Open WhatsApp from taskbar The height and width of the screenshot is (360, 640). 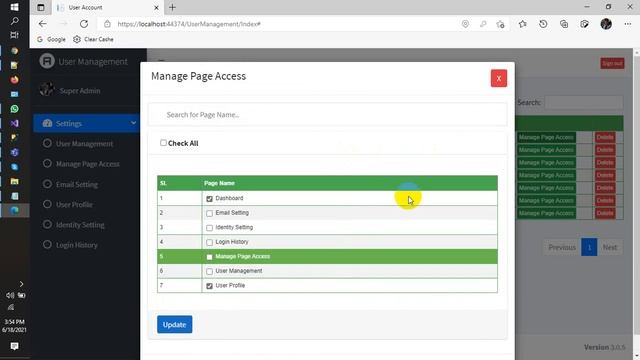point(14,109)
